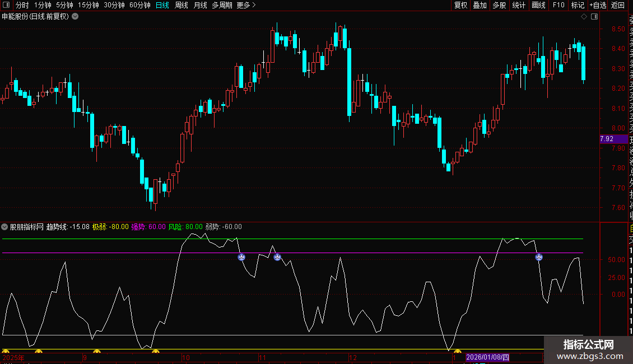Open the 画线 drawing tools
The height and width of the screenshot is (364, 633).
pyautogui.click(x=538, y=5)
